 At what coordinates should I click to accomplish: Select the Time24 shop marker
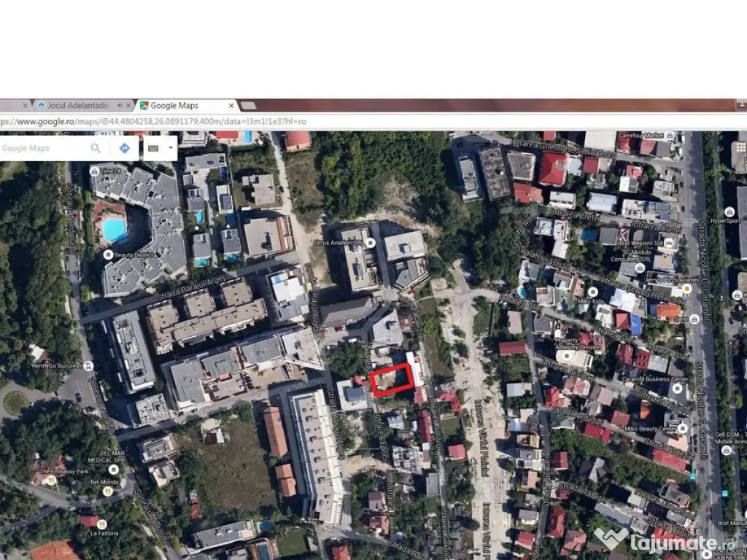[95, 171]
